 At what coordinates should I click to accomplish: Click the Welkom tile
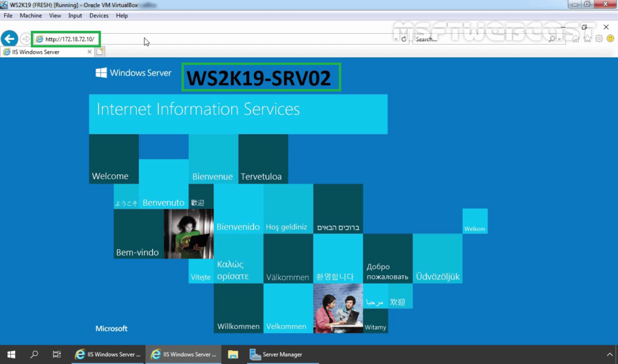click(x=475, y=221)
